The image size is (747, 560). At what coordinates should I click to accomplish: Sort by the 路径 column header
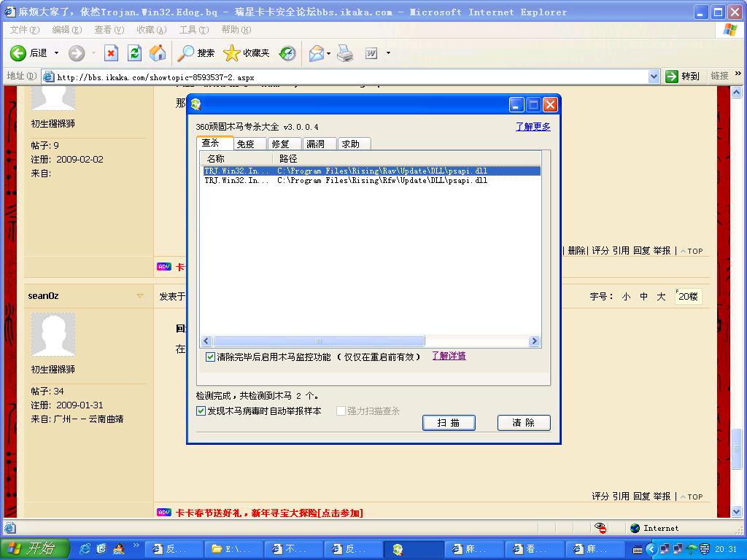pyautogui.click(x=406, y=158)
